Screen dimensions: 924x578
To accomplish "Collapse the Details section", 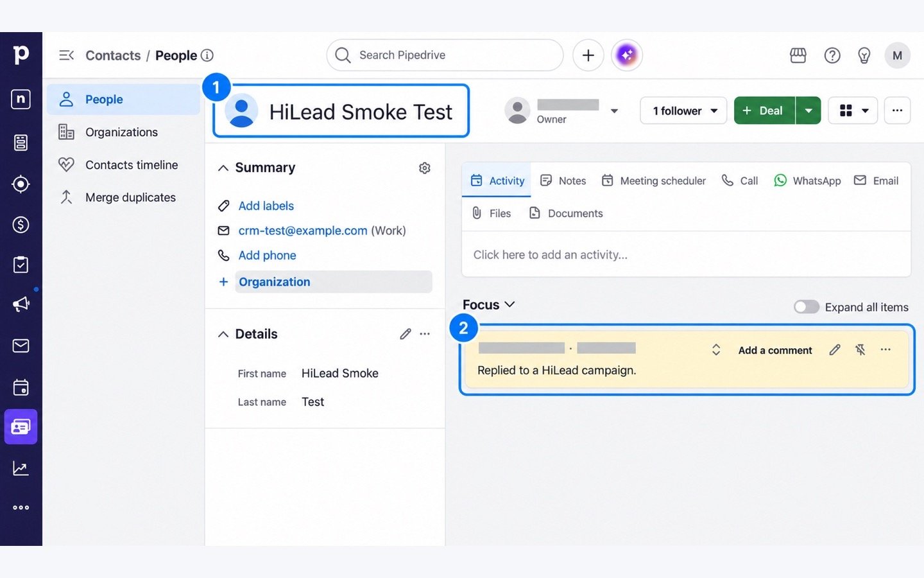I will click(x=223, y=335).
